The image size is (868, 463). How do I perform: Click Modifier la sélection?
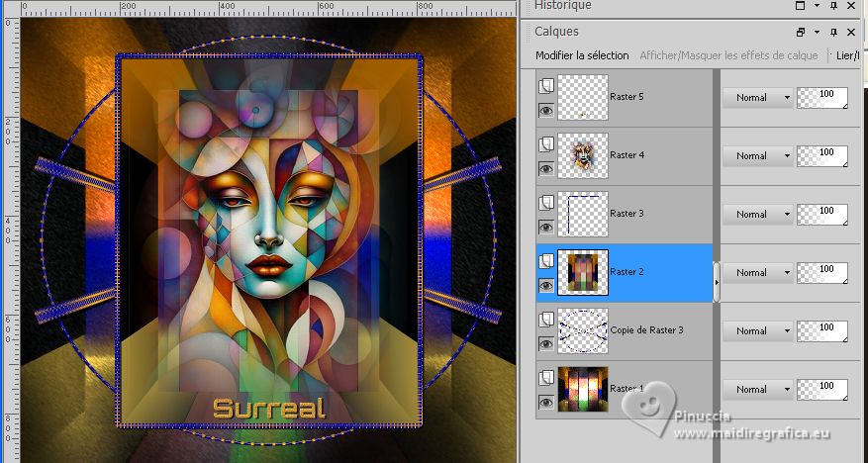pyautogui.click(x=582, y=55)
